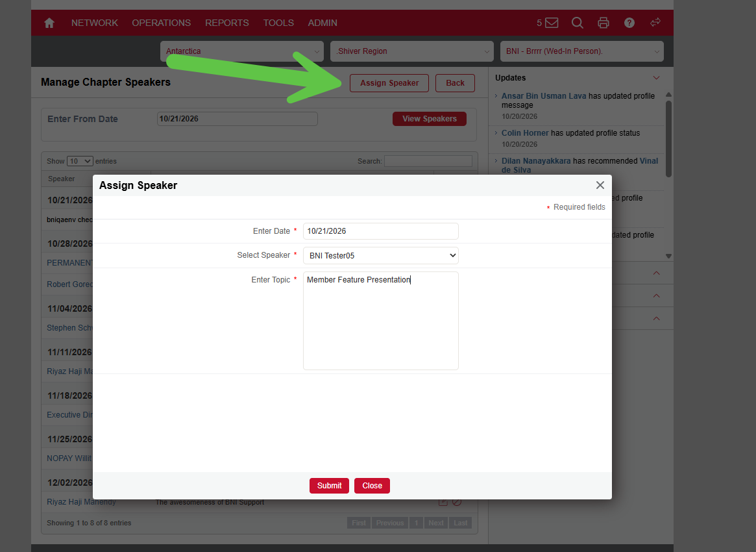The height and width of the screenshot is (552, 756).
Task: Open the help question mark icon
Action: [x=629, y=23]
